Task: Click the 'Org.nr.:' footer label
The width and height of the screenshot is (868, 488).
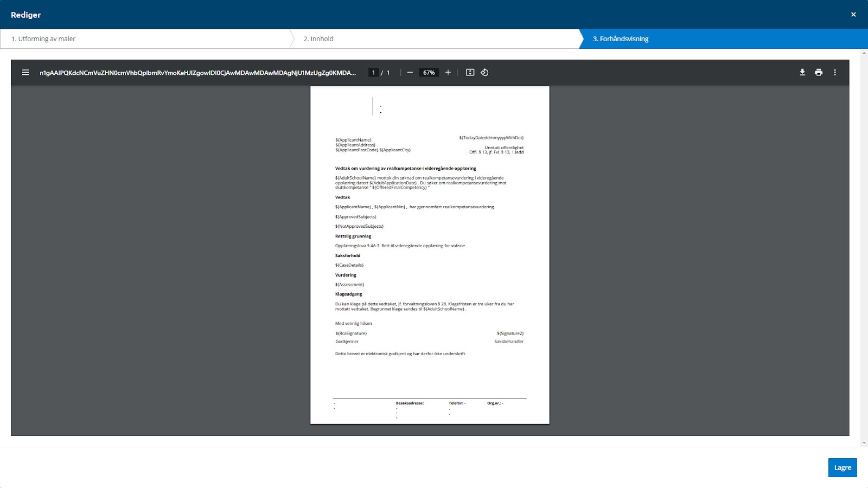Action: point(494,403)
